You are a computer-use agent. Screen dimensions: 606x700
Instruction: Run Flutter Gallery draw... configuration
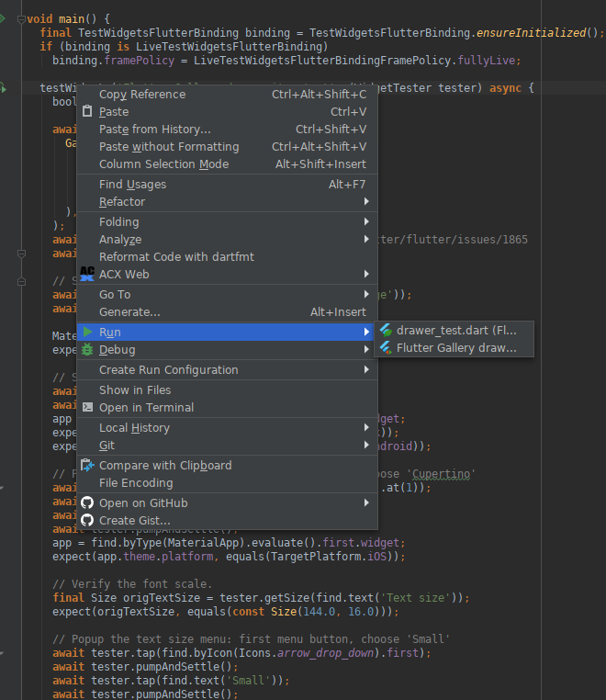coord(454,348)
